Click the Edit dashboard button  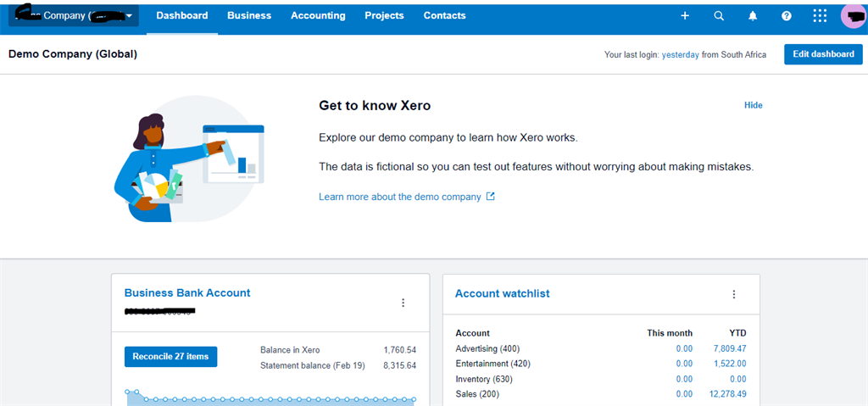(822, 54)
